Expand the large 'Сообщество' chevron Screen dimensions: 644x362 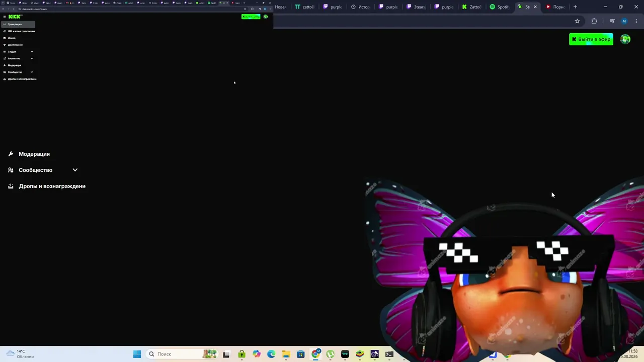75,170
